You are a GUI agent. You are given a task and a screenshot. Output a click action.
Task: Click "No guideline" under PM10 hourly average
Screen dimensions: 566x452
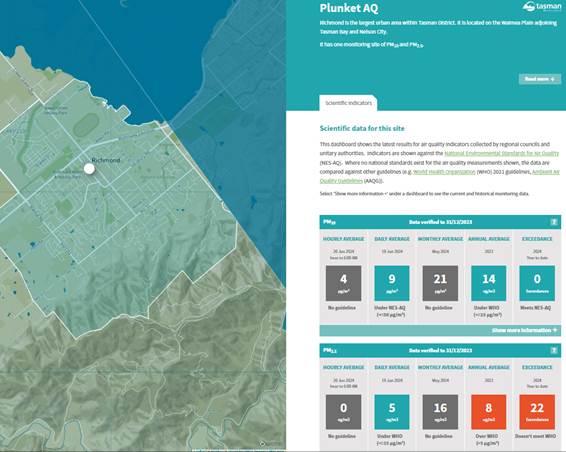point(342,308)
